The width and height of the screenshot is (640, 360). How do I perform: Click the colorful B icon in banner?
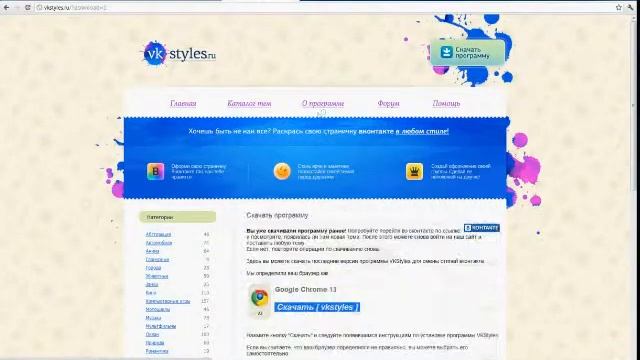coord(156,171)
